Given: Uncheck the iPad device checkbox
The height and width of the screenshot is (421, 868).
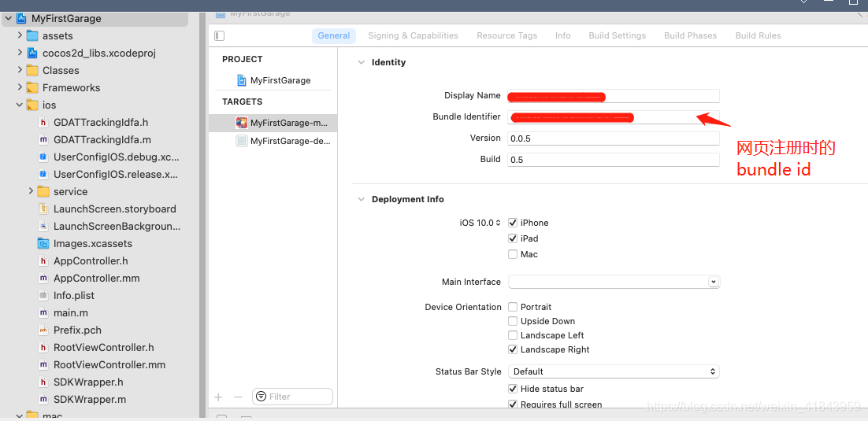Looking at the screenshot, I should tap(513, 238).
